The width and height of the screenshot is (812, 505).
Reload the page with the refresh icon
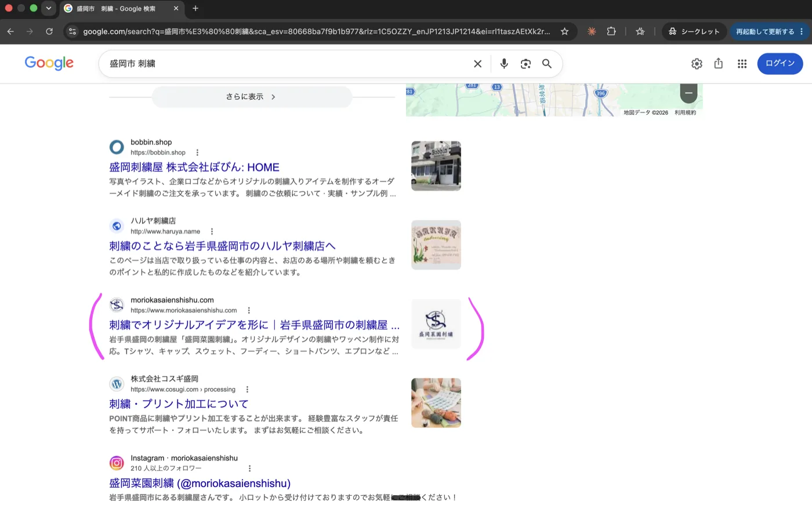tap(49, 31)
